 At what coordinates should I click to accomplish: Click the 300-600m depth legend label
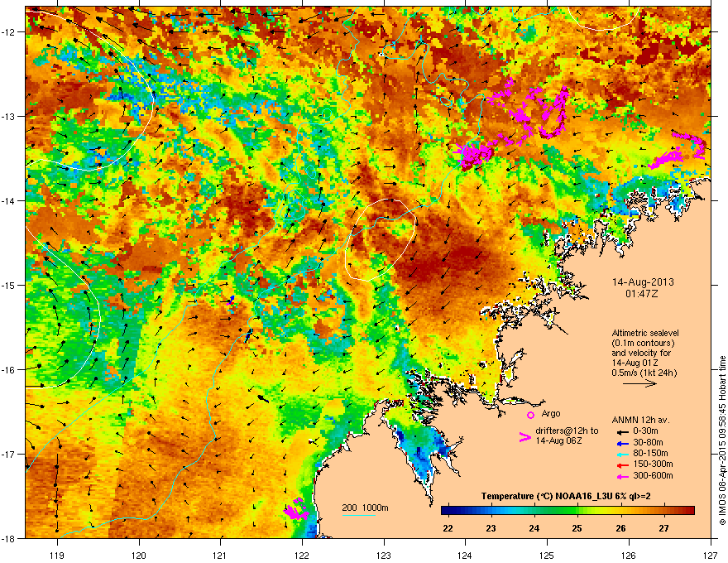coord(653,476)
